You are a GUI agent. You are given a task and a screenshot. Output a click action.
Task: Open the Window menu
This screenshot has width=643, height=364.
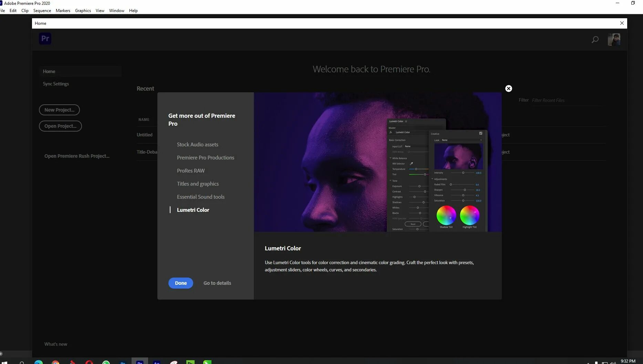click(117, 11)
